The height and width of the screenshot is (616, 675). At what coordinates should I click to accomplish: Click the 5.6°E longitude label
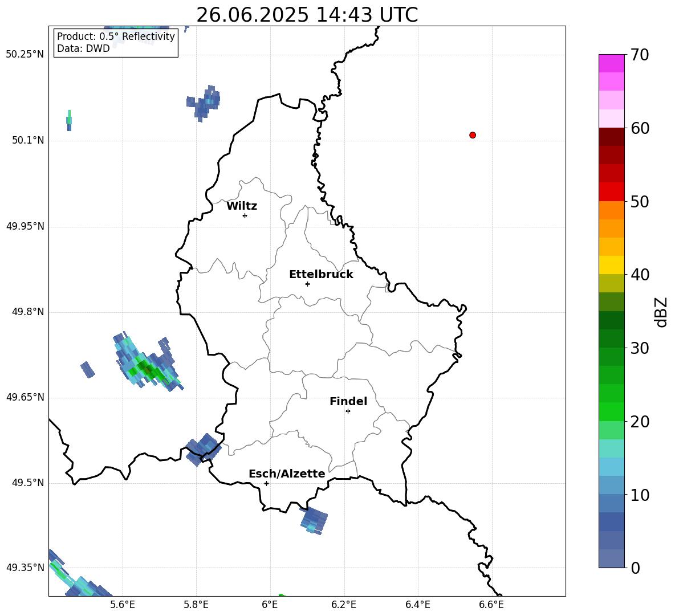(x=123, y=605)
